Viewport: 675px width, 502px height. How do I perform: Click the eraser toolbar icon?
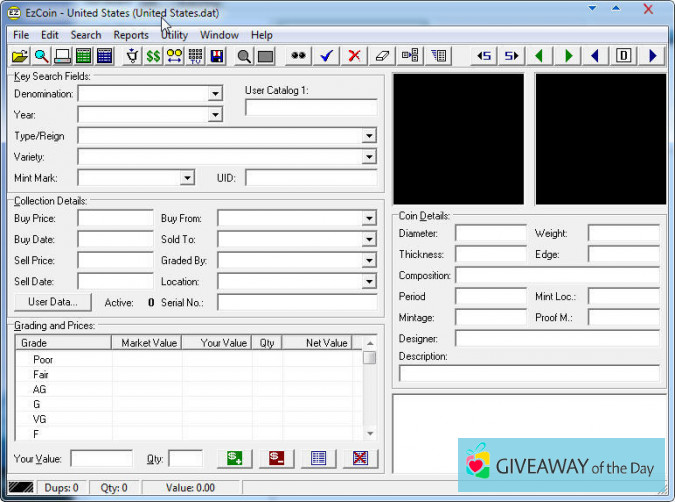(381, 56)
